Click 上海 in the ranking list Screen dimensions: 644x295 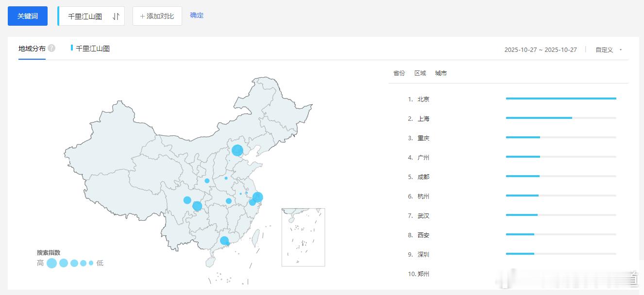click(x=424, y=119)
